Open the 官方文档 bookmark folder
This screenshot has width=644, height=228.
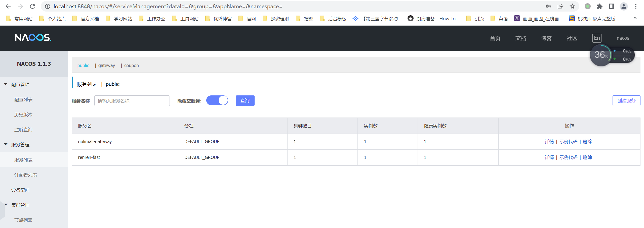86,19
